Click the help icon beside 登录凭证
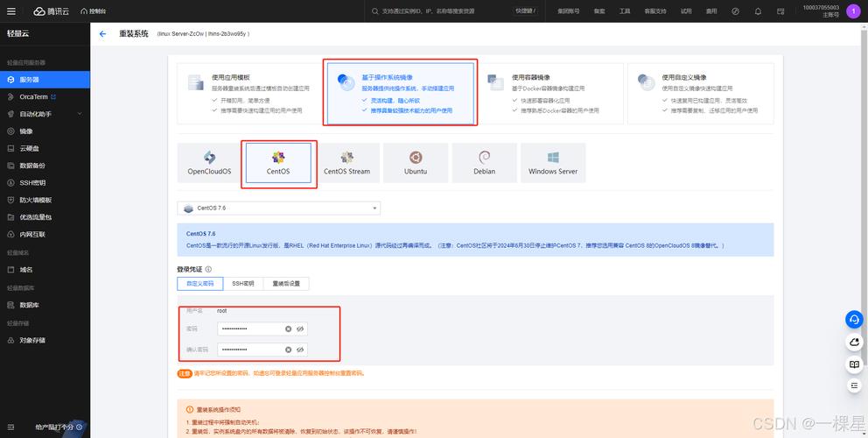 pos(208,270)
